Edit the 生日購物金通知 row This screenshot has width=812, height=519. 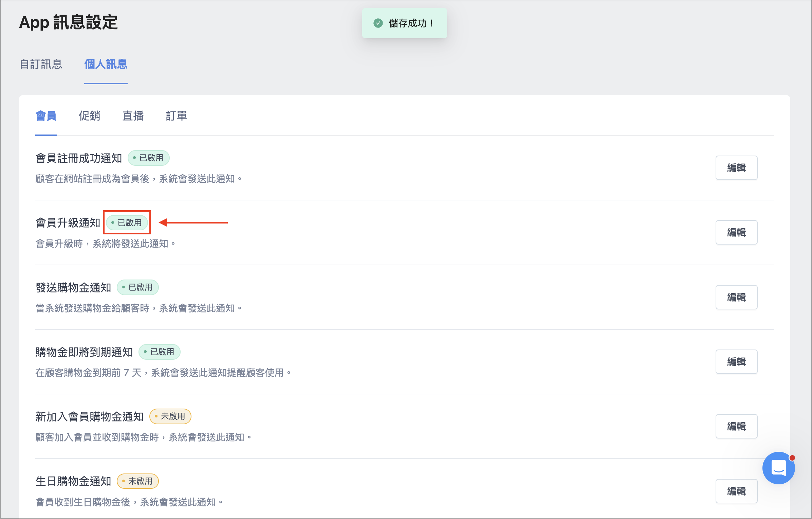click(736, 491)
